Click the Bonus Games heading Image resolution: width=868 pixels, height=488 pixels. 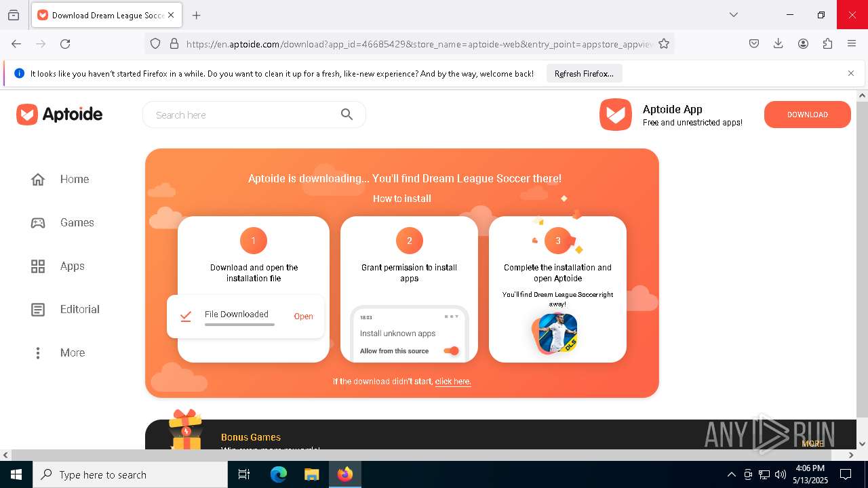pyautogui.click(x=251, y=437)
